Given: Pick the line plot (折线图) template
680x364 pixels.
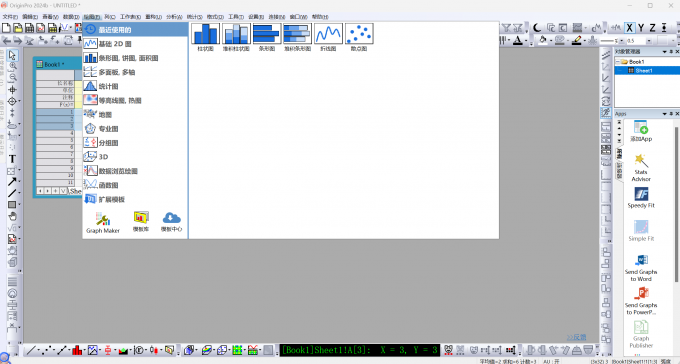Looking at the screenshot, I should click(328, 37).
